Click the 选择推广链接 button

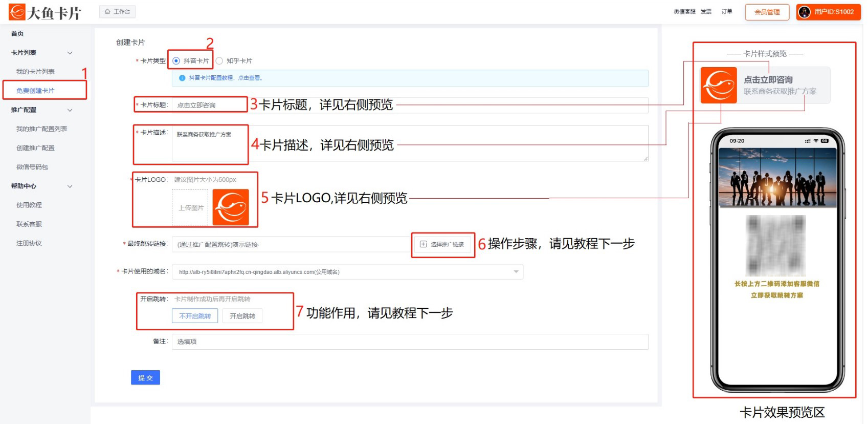coord(442,244)
